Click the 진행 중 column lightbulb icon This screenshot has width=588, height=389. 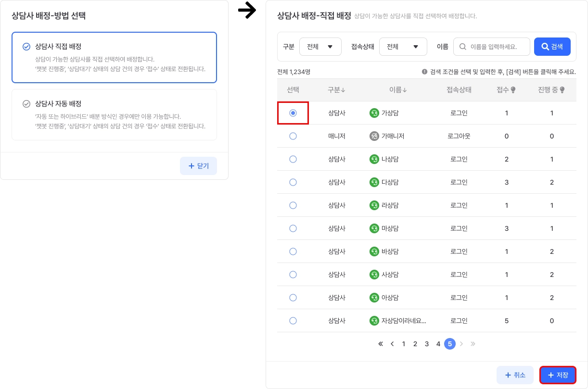(562, 90)
